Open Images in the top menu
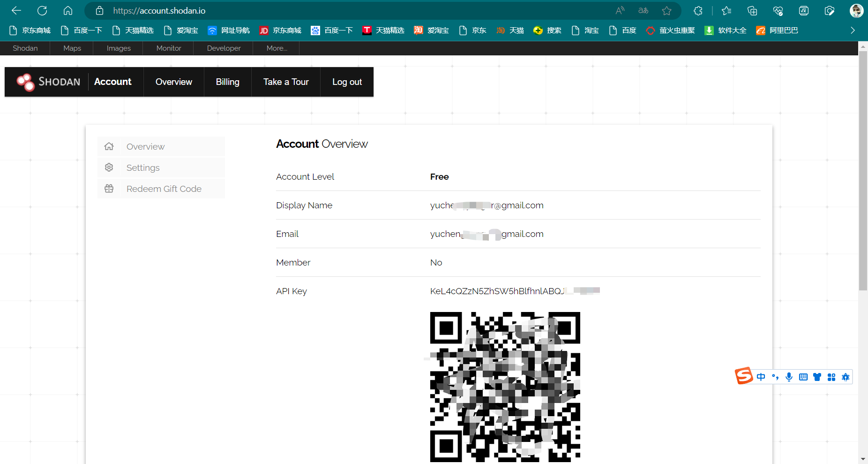 (x=119, y=48)
